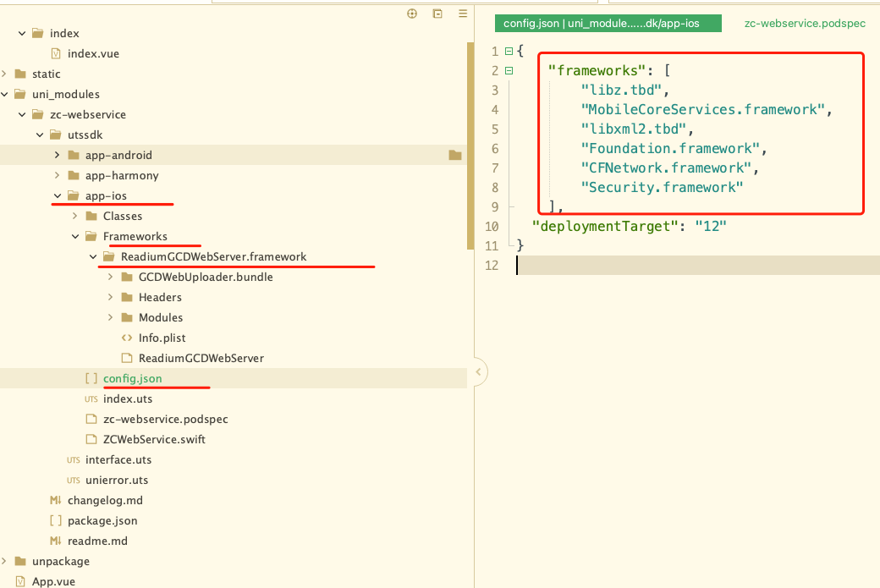Toggle fold marker at frameworks array line

pos(509,71)
